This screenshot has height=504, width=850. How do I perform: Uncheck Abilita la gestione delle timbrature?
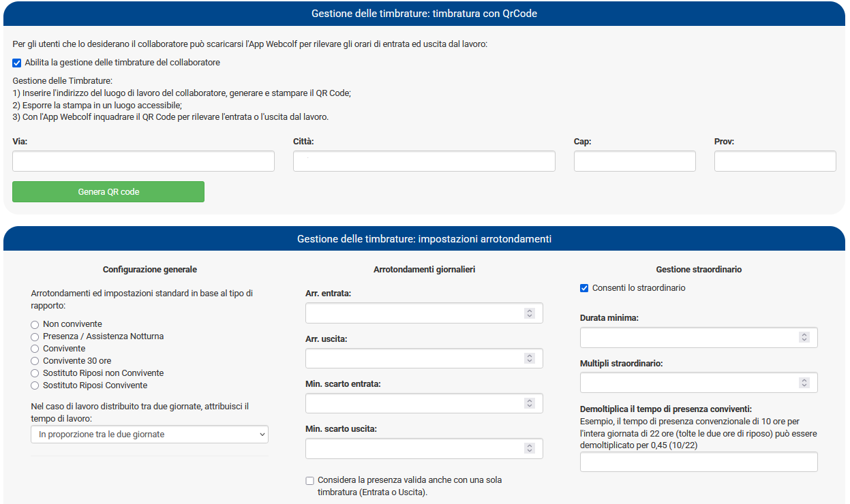tap(17, 63)
